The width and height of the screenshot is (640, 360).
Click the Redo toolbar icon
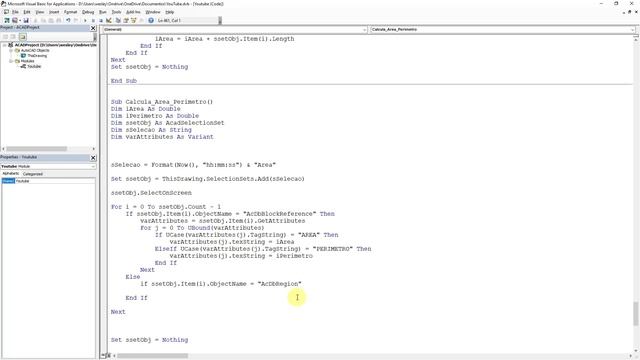click(76, 20)
